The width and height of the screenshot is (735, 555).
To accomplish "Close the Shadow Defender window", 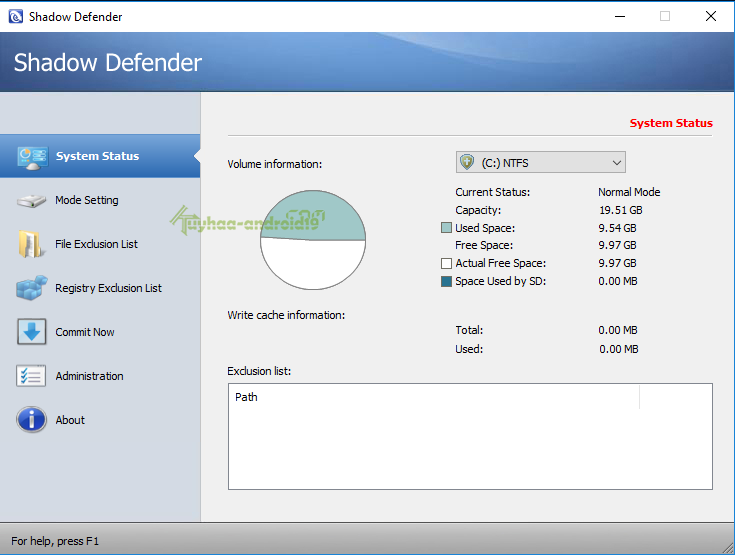I will point(711,16).
